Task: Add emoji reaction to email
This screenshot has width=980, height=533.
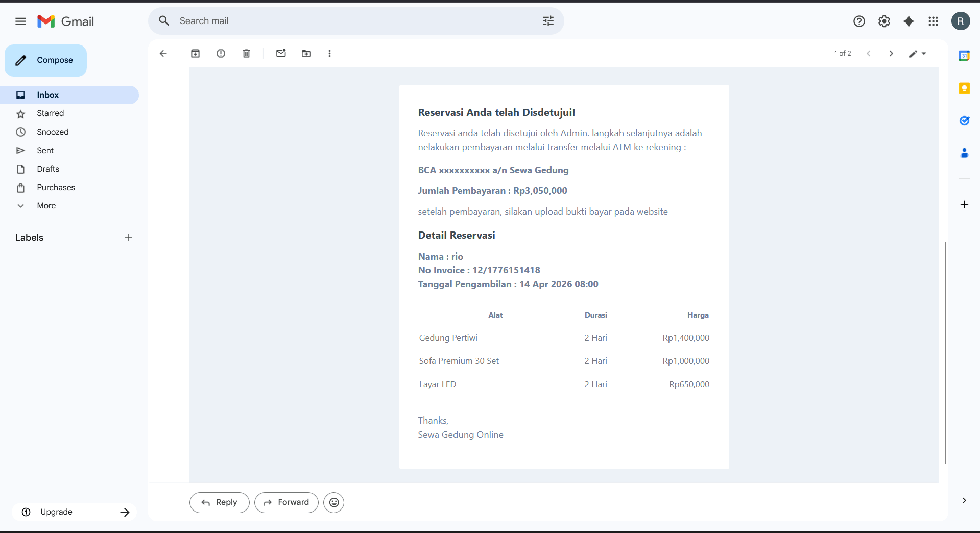Action: pyautogui.click(x=334, y=502)
